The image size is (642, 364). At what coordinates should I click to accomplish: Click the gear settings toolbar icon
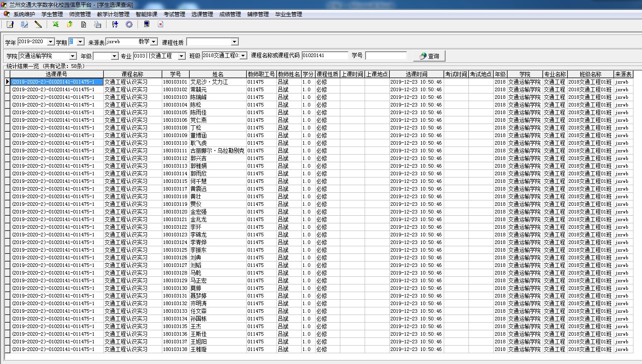[129, 25]
